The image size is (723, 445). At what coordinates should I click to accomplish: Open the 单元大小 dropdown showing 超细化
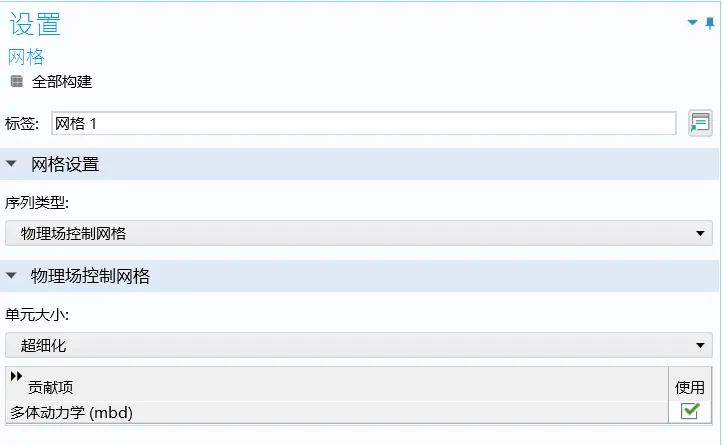click(x=359, y=345)
